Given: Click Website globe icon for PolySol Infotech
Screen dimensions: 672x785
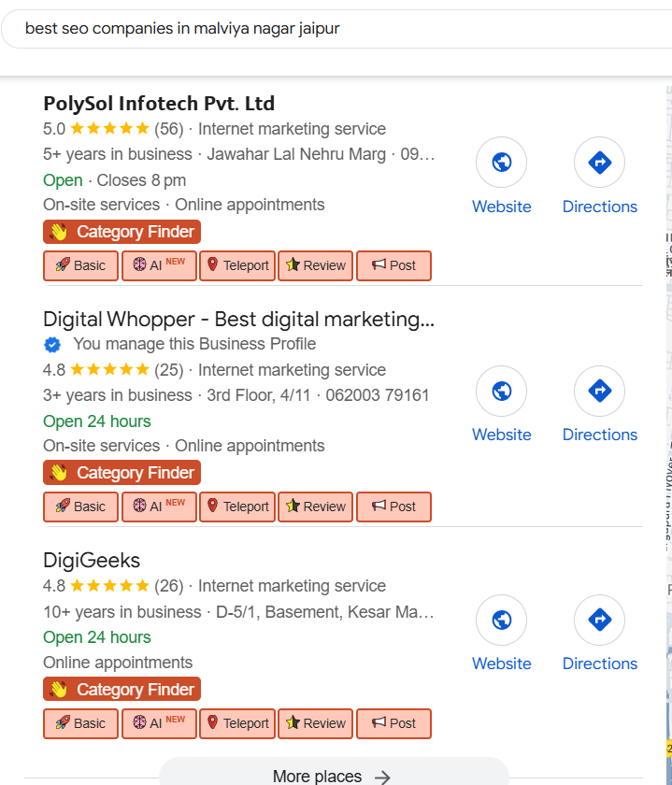Looking at the screenshot, I should coord(501,163).
